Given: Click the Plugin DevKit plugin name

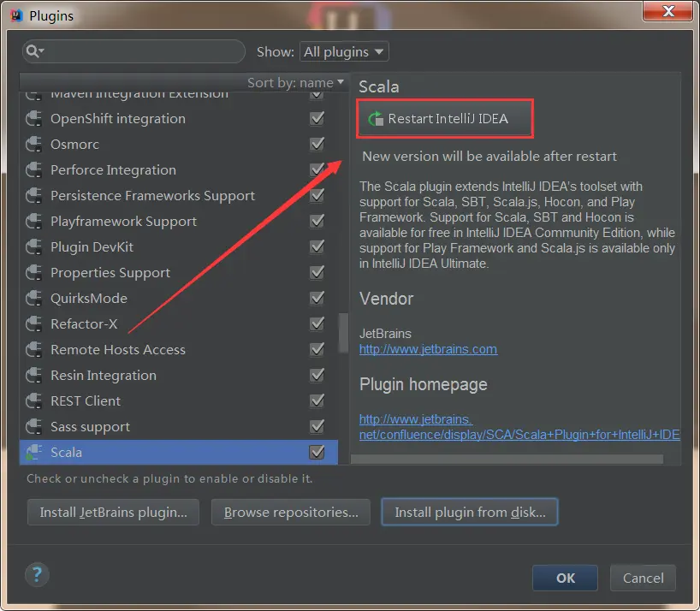Looking at the screenshot, I should [x=92, y=246].
